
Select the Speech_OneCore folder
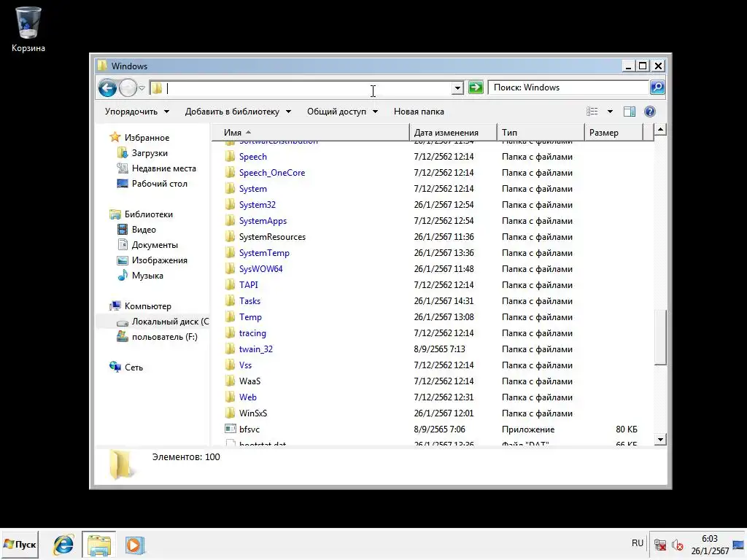(272, 172)
